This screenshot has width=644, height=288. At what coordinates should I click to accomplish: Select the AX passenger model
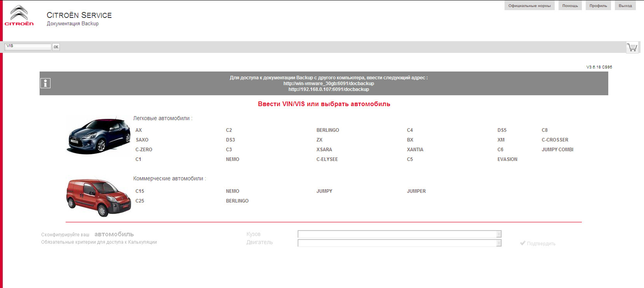click(x=139, y=130)
